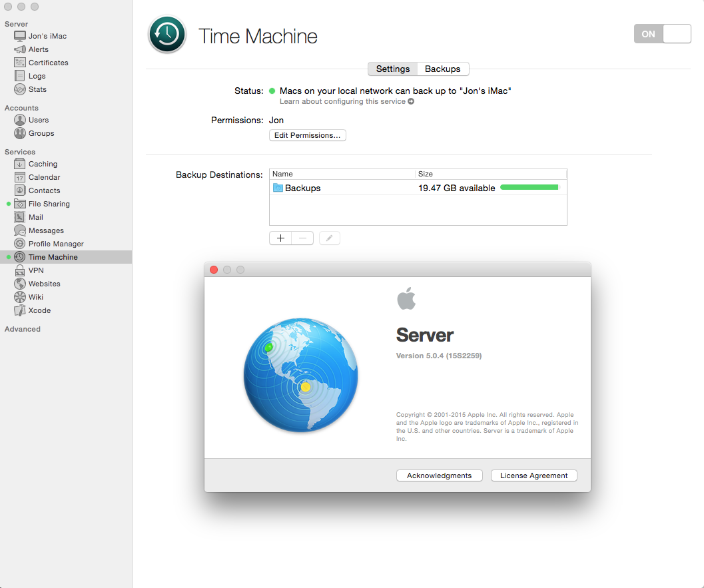Select the Settings tab

[393, 69]
